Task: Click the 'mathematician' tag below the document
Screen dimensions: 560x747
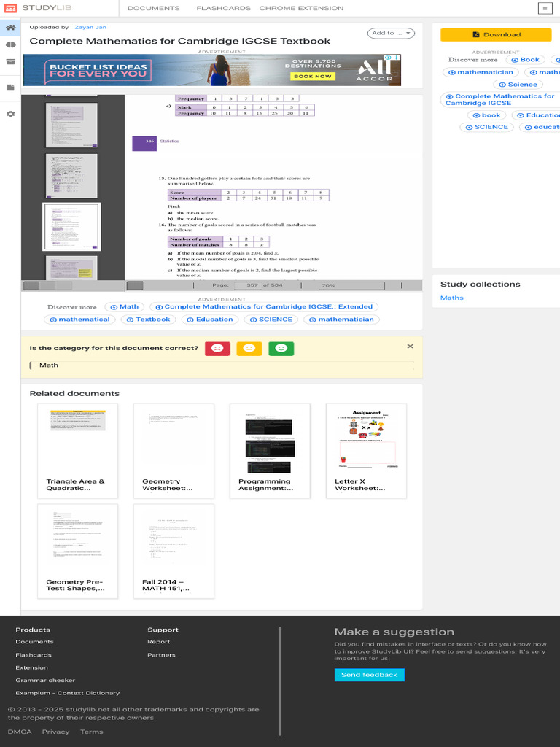Action: click(x=341, y=320)
